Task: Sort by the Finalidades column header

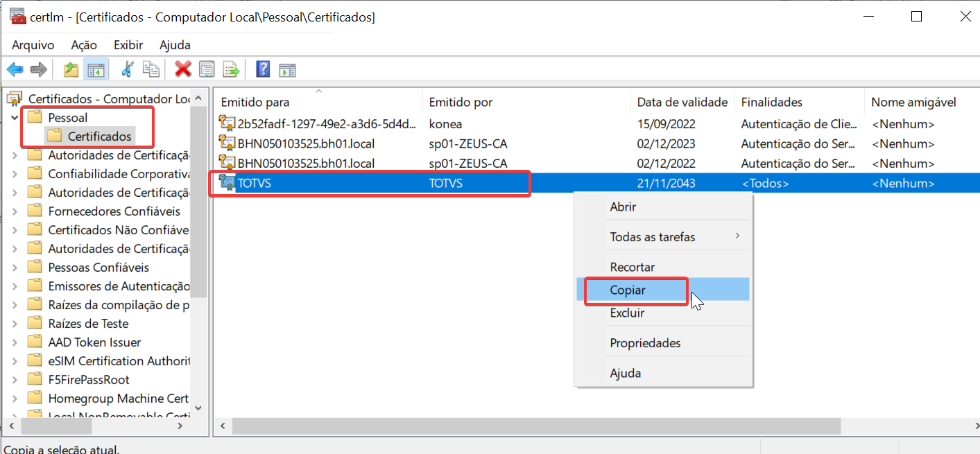Action: (x=800, y=102)
